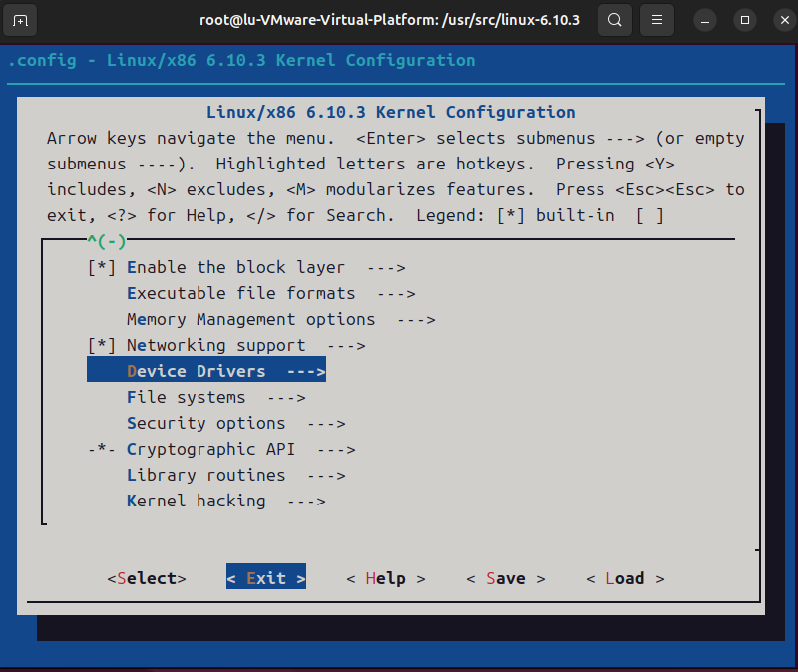The width and height of the screenshot is (798, 672).
Task: Open the Library routines entry
Action: (x=205, y=475)
